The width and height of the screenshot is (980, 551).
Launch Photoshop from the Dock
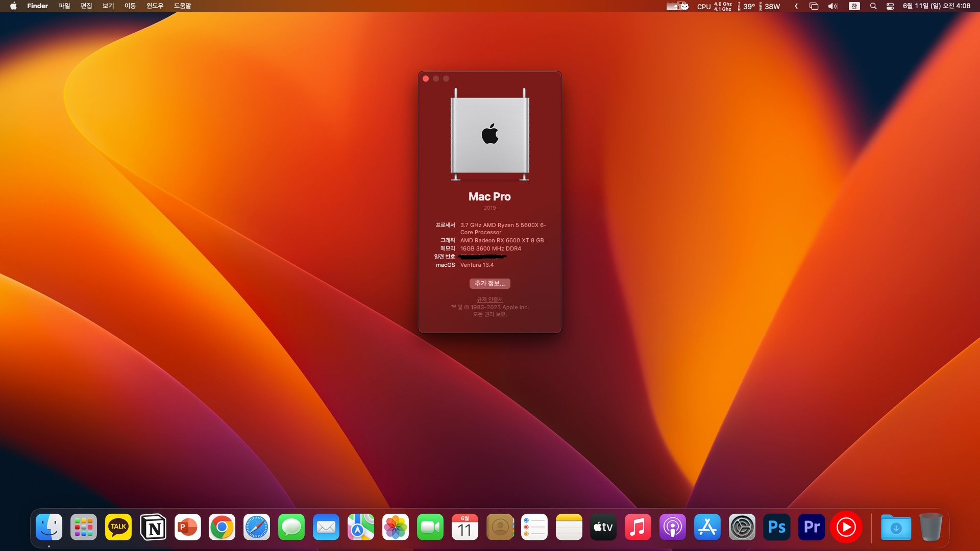(x=777, y=527)
